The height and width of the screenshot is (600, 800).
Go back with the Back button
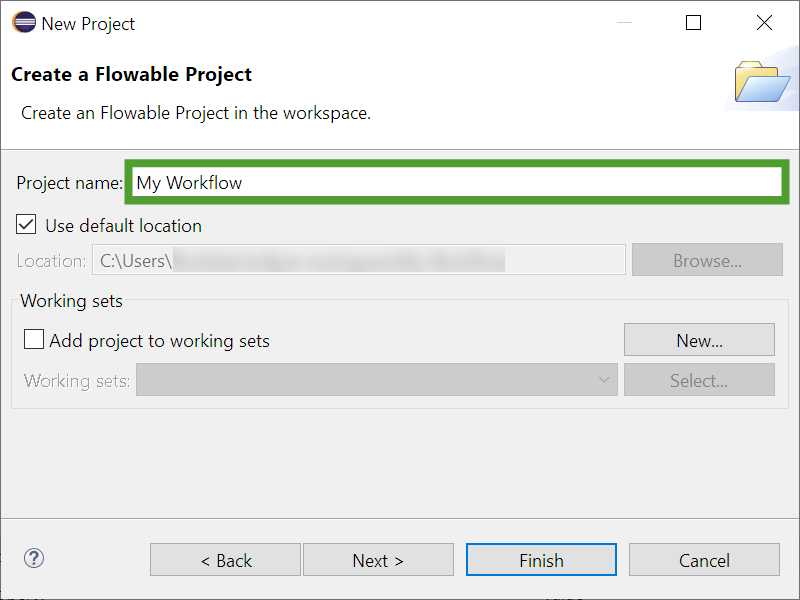tap(225, 560)
